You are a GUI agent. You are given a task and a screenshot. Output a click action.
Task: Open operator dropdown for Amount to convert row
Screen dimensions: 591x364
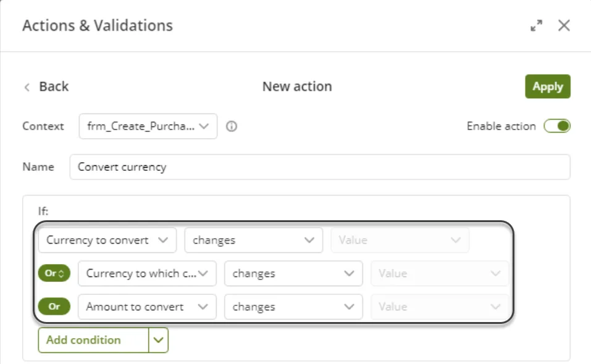(293, 307)
